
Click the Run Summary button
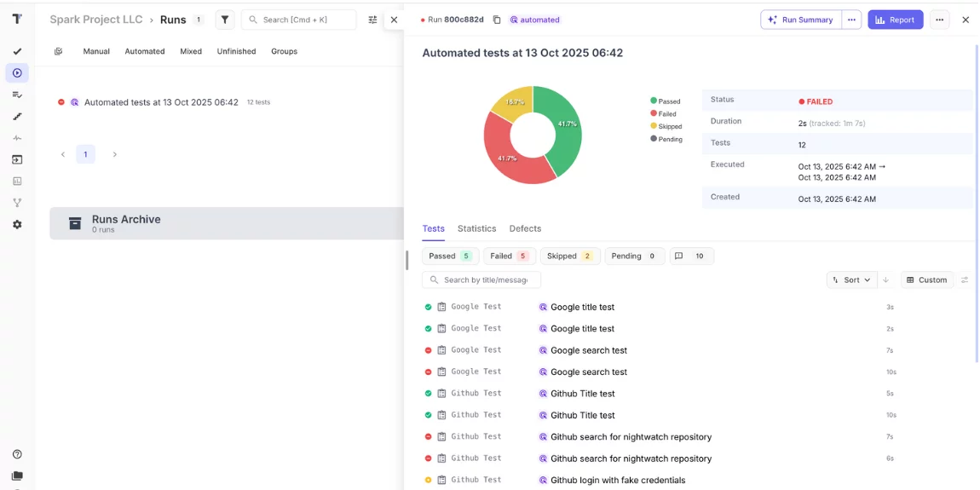pyautogui.click(x=801, y=20)
